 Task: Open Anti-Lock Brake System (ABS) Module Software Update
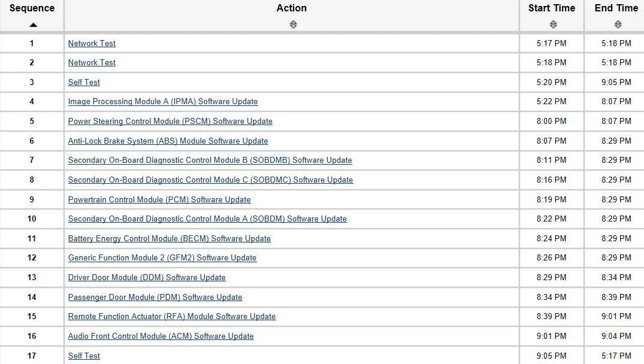click(168, 141)
